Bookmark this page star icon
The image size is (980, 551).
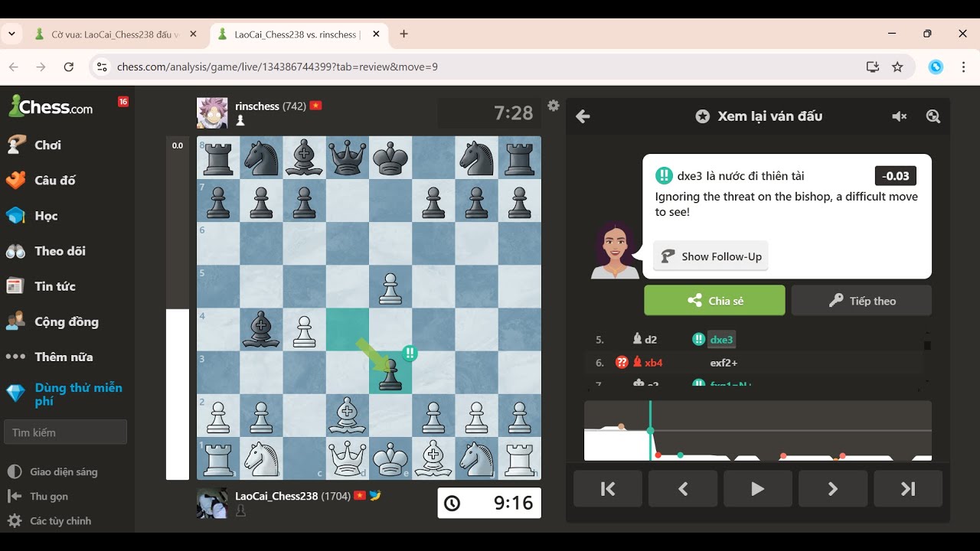[897, 67]
